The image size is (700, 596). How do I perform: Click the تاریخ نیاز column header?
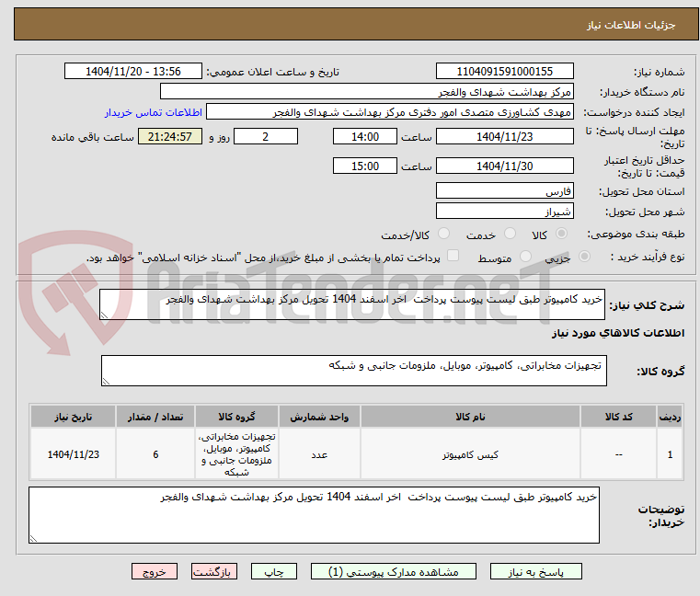(x=74, y=417)
